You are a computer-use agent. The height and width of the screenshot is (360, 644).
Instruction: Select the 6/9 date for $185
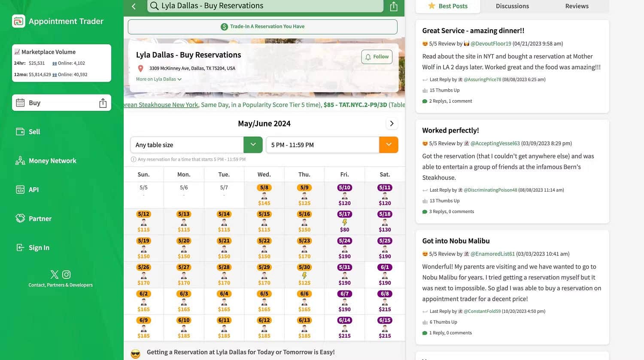[x=143, y=328]
